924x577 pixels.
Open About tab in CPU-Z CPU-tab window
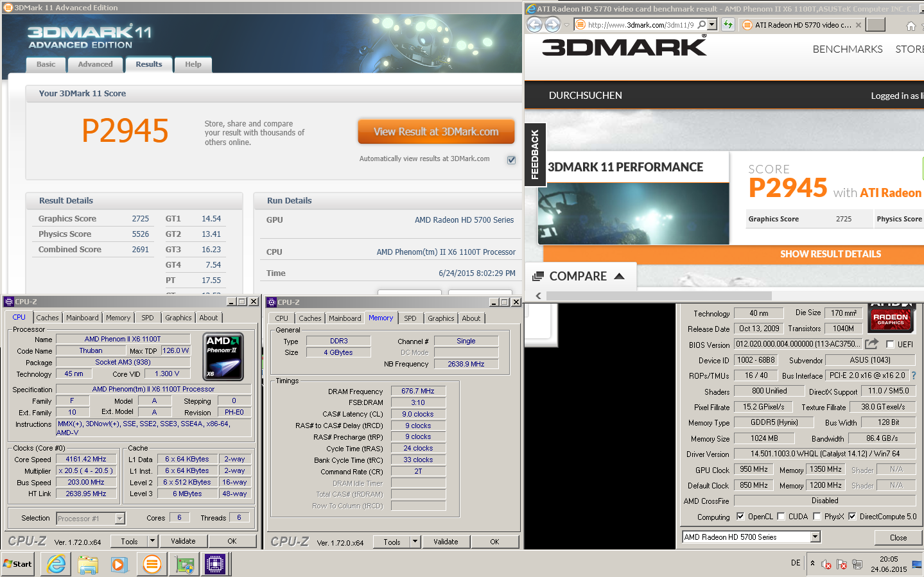pos(208,318)
